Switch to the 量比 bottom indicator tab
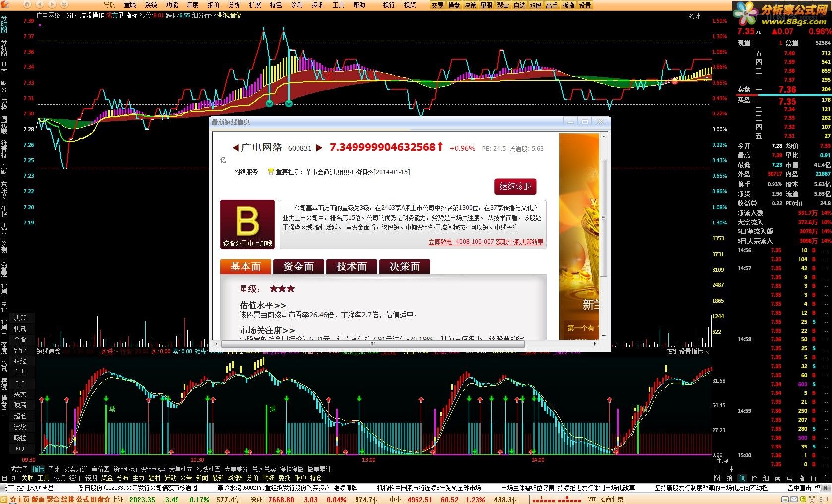Viewport: 832px width, 504px height. pyautogui.click(x=54, y=469)
